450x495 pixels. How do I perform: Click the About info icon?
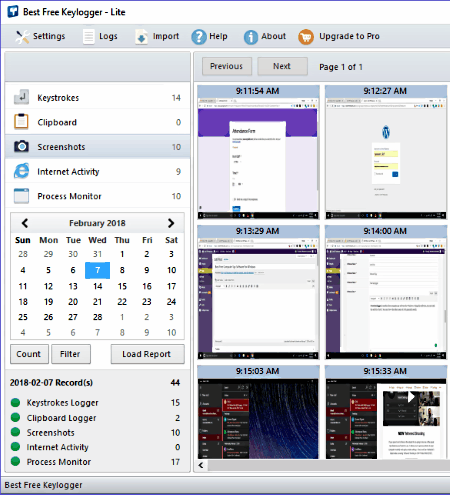(x=251, y=37)
